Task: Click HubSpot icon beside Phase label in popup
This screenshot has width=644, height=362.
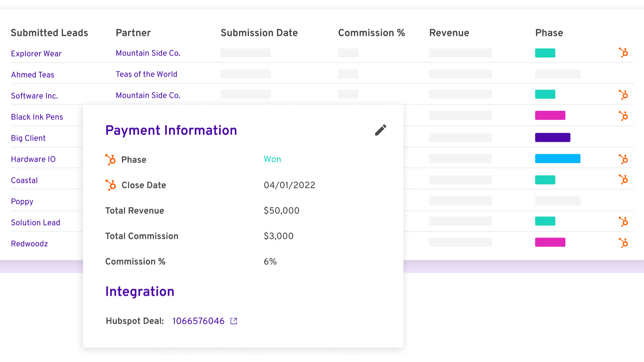Action: pos(110,159)
